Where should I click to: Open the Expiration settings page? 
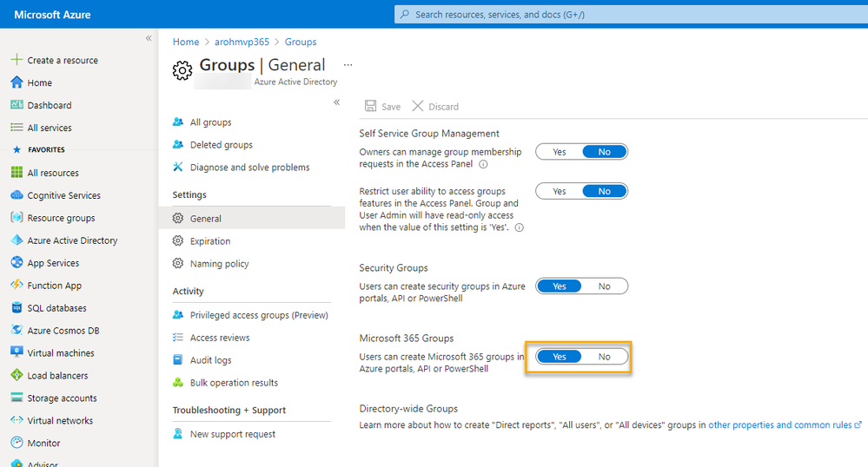(210, 241)
